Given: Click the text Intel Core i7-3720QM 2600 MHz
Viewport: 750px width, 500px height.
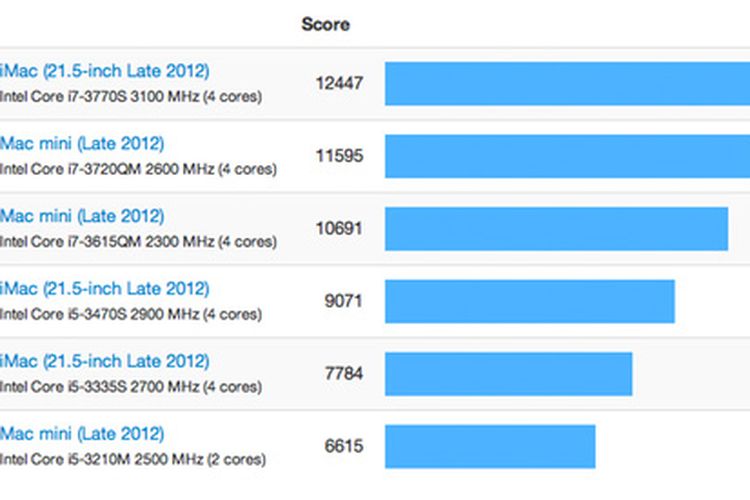Looking at the screenshot, I should click(x=107, y=169).
